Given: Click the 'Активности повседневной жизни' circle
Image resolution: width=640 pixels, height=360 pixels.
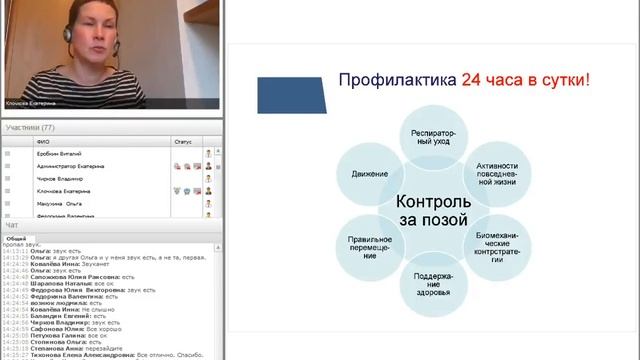Looking at the screenshot, I should click(x=497, y=174).
